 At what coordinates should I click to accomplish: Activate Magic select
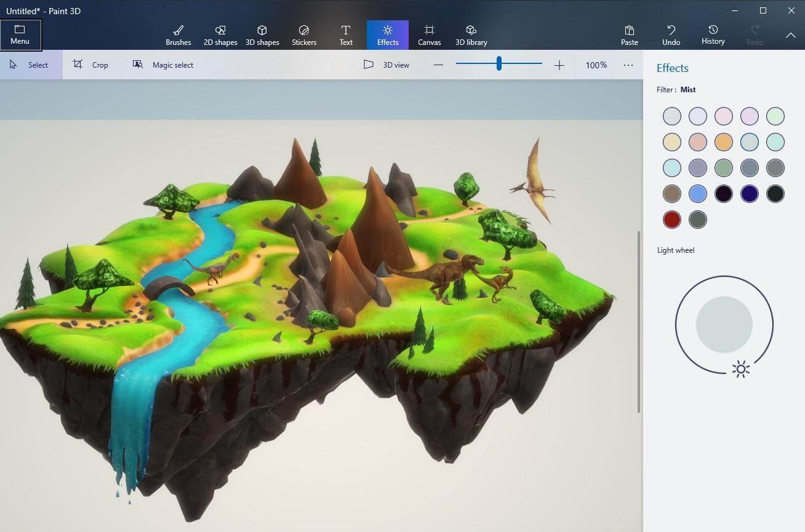163,65
